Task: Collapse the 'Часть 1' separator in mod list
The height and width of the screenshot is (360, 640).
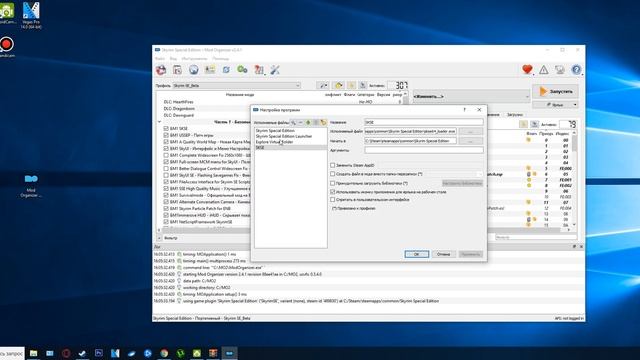Action: [x=160, y=122]
